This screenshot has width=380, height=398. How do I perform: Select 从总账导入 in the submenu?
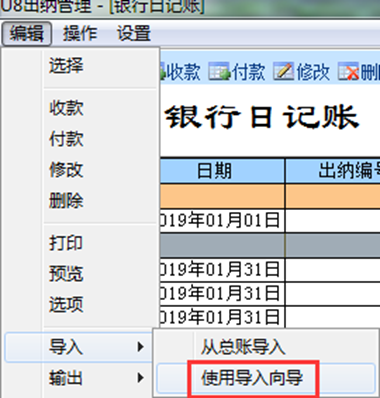243,347
